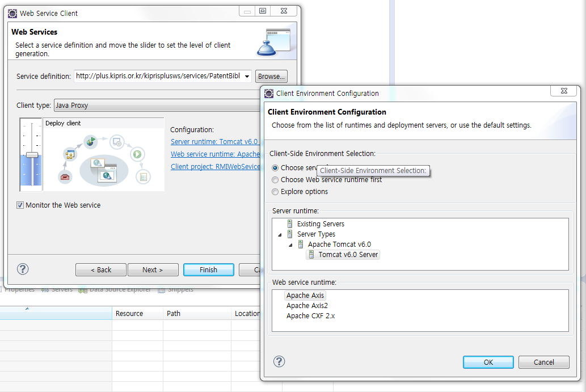Click the Snippets view icon

click(163, 289)
